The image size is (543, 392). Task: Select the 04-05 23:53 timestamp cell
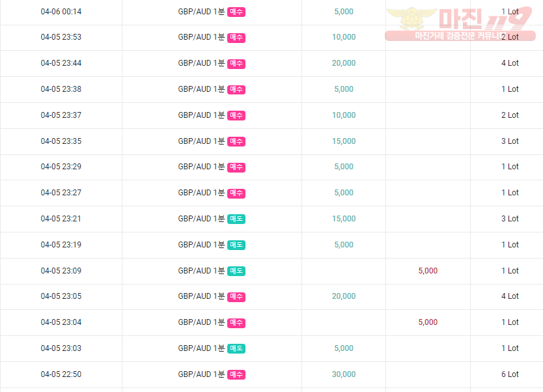point(61,37)
